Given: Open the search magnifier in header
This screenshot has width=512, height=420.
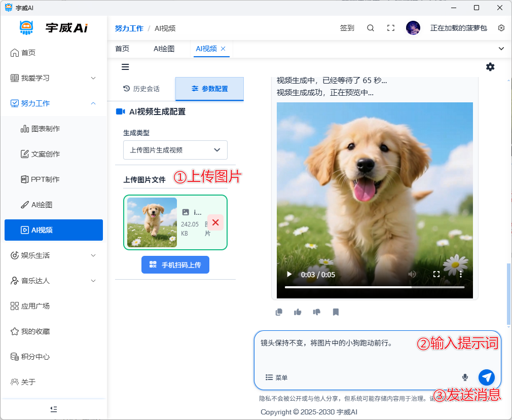Looking at the screenshot, I should click(371, 28).
